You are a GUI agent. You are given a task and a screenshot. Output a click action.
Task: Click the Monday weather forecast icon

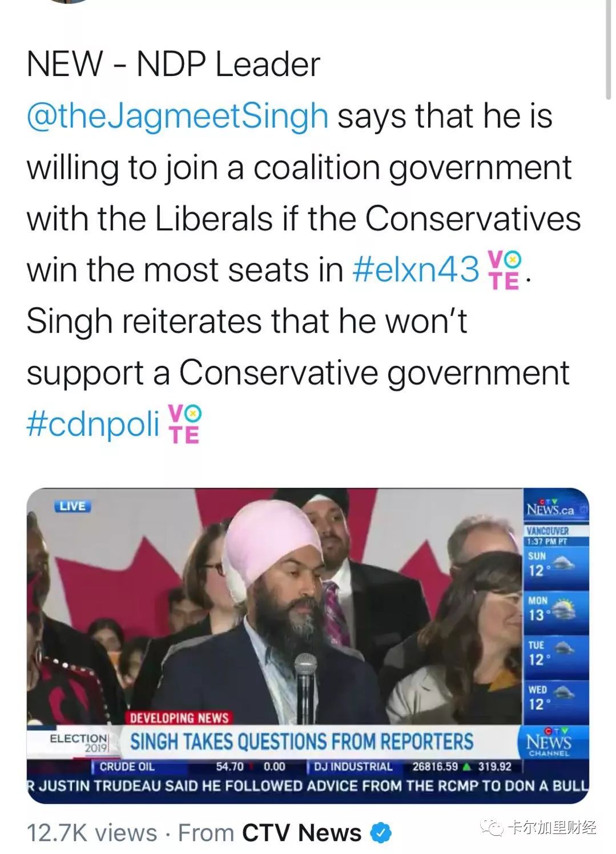[563, 609]
